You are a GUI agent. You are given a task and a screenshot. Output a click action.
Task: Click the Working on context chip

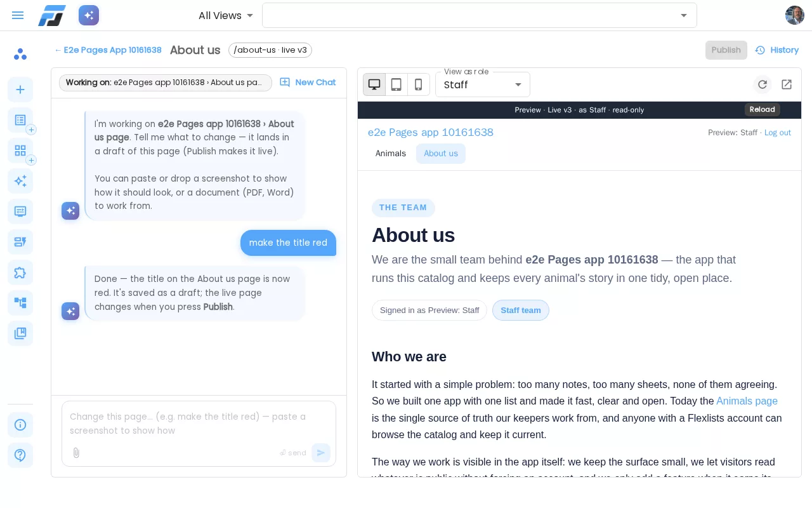166,83
